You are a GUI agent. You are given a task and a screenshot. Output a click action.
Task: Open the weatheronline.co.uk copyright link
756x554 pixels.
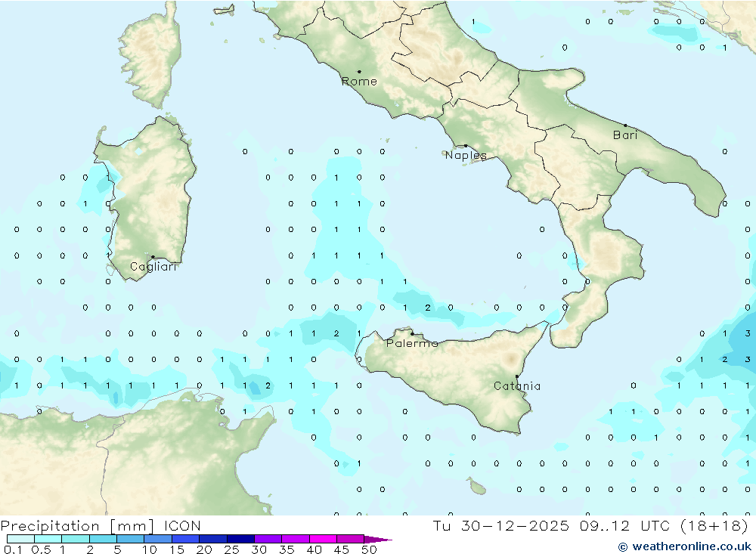coord(685,546)
